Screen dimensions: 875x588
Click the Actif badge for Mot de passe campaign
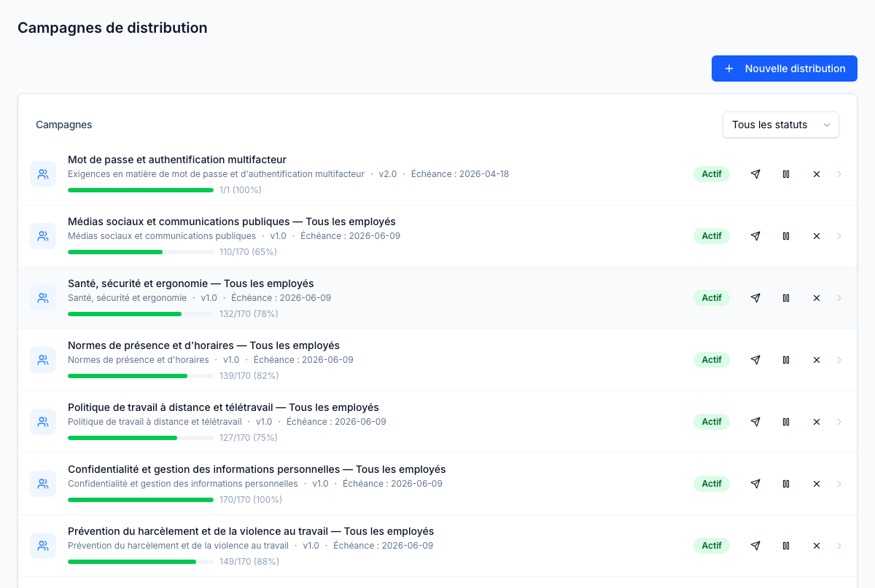point(712,174)
